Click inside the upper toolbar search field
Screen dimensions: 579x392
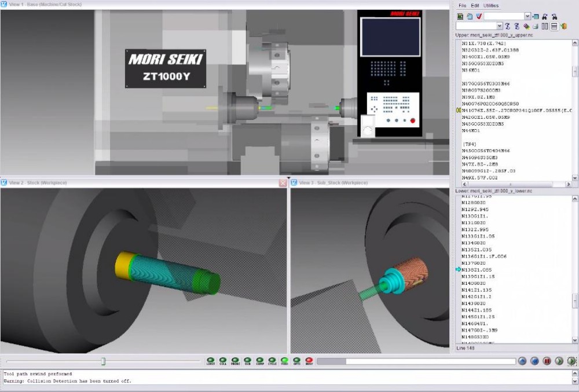(504, 16)
